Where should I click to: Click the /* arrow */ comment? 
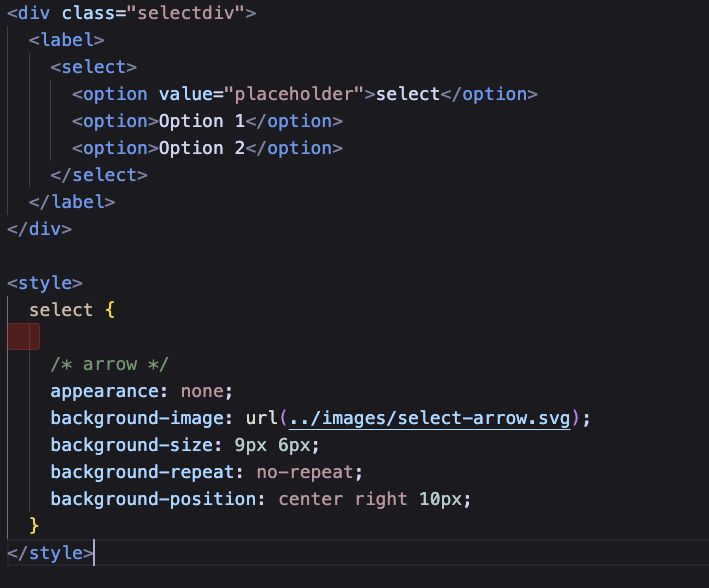pos(109,364)
